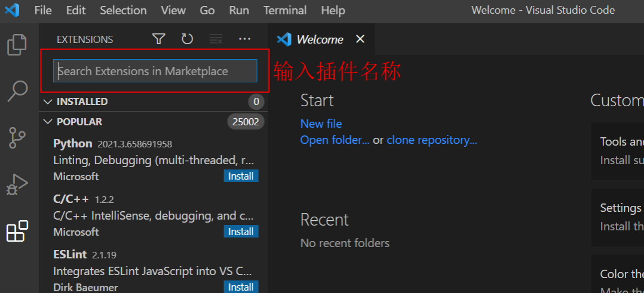Select the Extensions view icon
The width and height of the screenshot is (644, 293).
coord(17,230)
